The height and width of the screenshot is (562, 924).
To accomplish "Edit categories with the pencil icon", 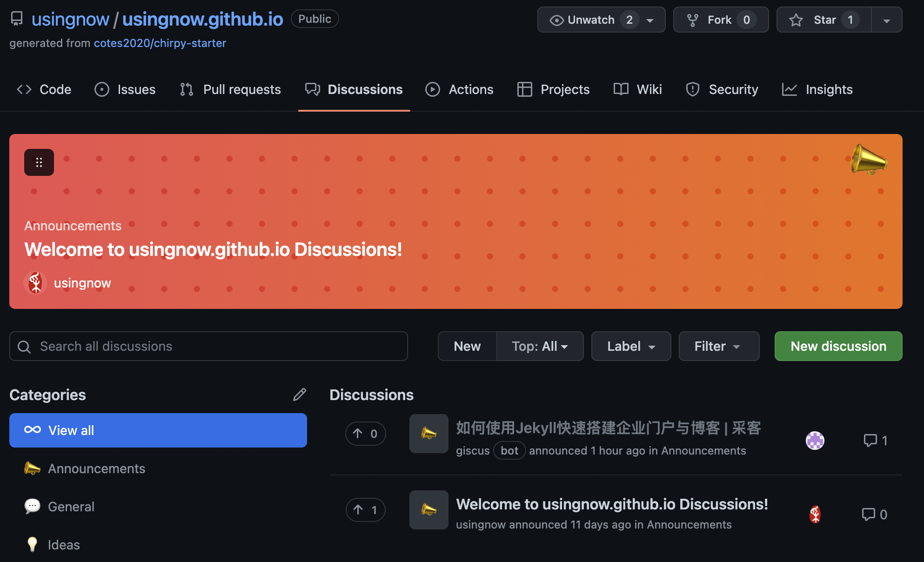I will pyautogui.click(x=300, y=395).
